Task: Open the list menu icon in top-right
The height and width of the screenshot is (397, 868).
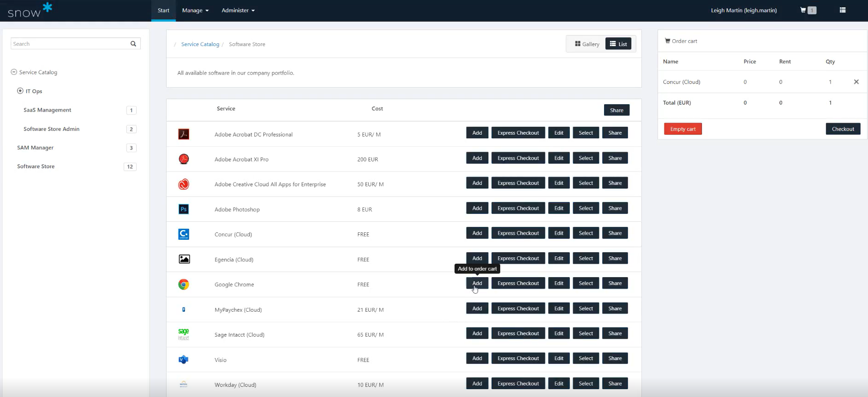Action: pyautogui.click(x=842, y=10)
